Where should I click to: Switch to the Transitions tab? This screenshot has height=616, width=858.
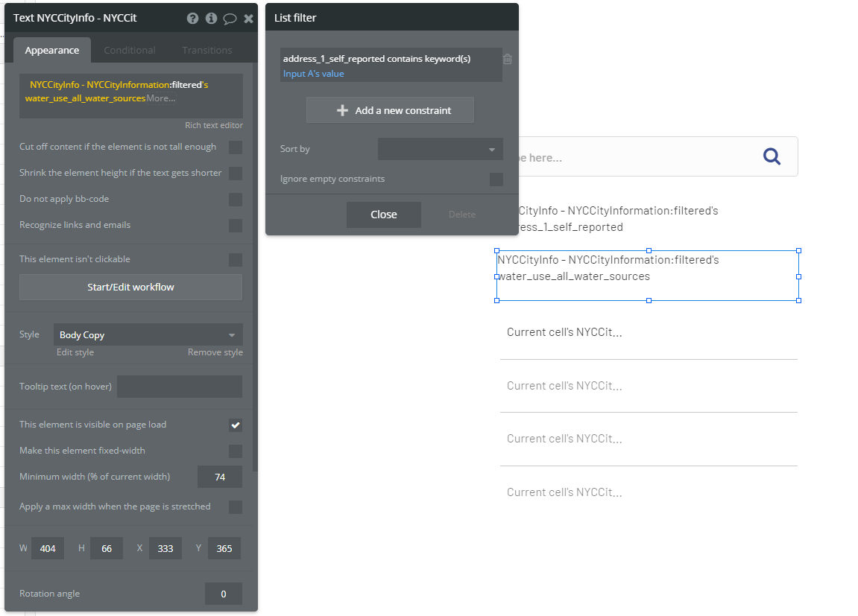tap(207, 51)
